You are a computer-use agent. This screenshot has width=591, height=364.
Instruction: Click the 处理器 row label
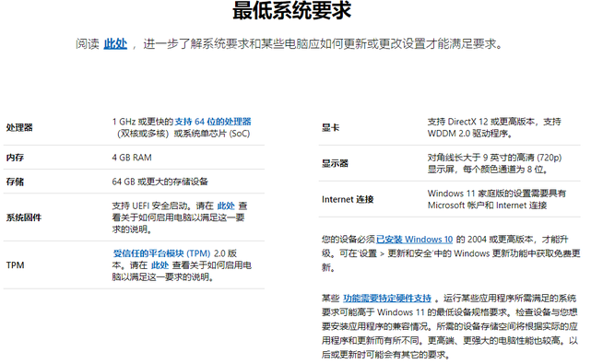[19, 127]
